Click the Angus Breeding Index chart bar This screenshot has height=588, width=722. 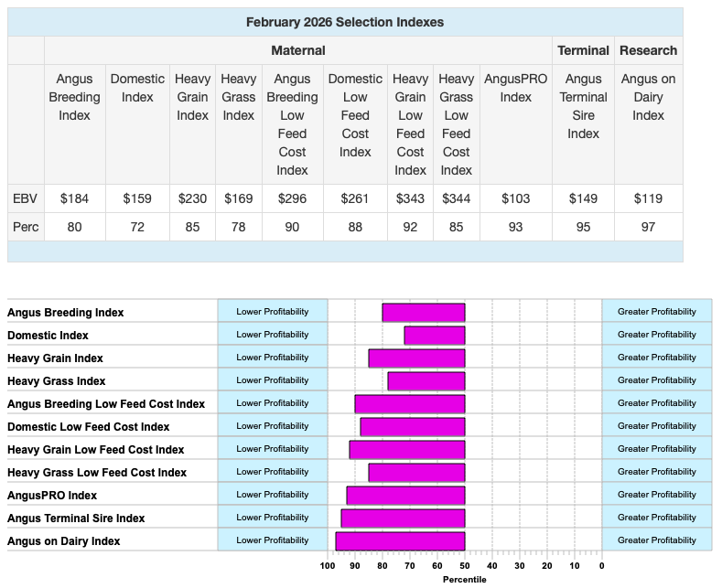click(424, 313)
